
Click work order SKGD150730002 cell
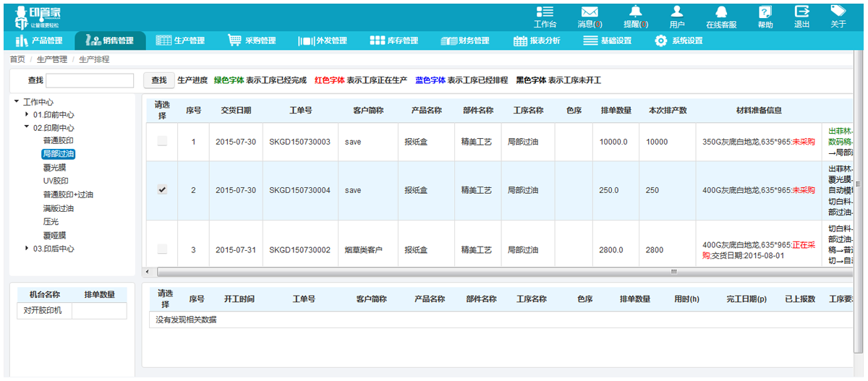[x=299, y=250]
